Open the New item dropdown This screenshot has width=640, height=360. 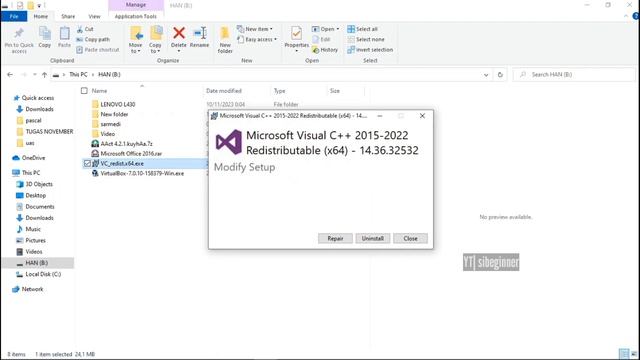click(255, 29)
